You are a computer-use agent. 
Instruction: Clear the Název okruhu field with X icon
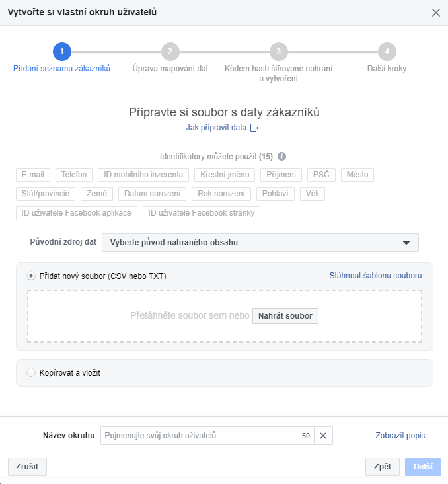click(x=323, y=436)
